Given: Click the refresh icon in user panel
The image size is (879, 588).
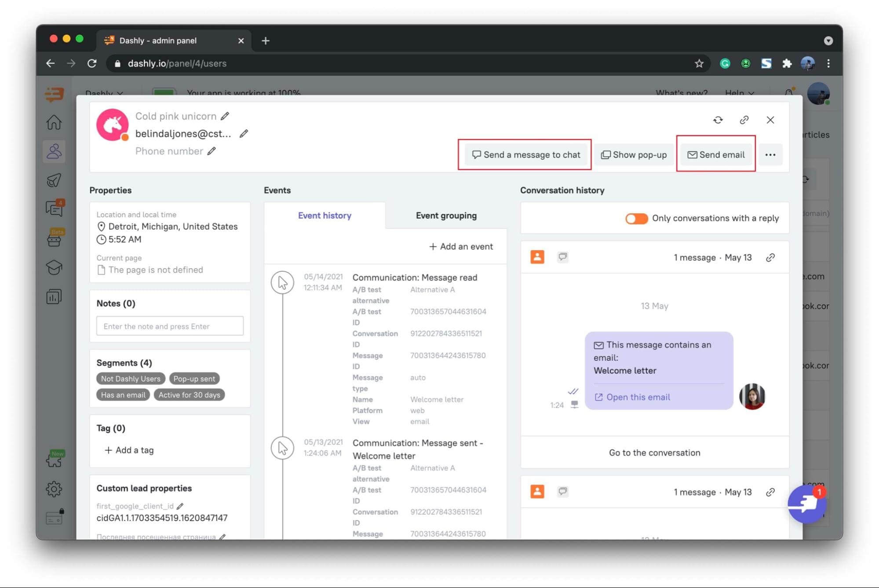Looking at the screenshot, I should pyautogui.click(x=719, y=120).
